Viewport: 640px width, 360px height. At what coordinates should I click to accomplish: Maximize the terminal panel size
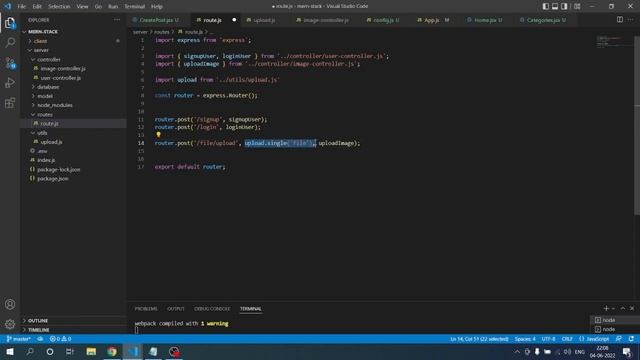(x=622, y=309)
